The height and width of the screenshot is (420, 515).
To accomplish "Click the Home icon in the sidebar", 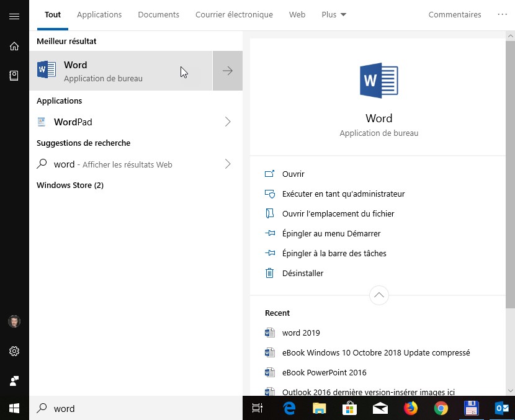I will click(x=14, y=46).
